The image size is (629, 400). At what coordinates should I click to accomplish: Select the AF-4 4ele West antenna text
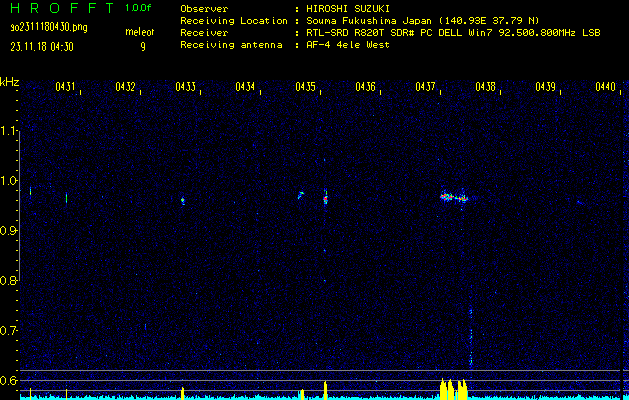coord(347,45)
